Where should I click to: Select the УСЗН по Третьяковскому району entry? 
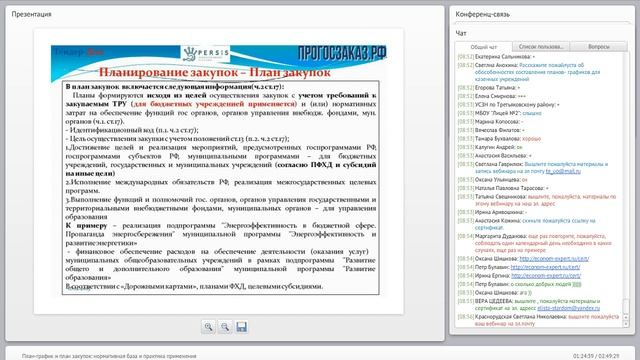point(509,104)
